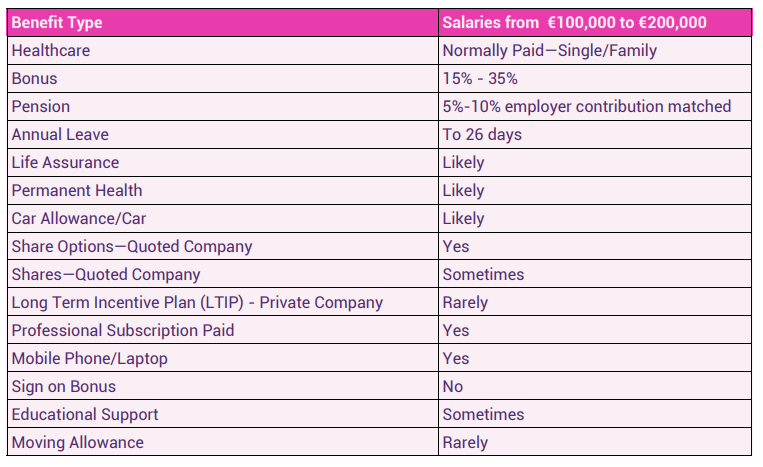Screen dimensions: 763x467
Task: Click the Permanent Health cell
Action: [x=223, y=191]
